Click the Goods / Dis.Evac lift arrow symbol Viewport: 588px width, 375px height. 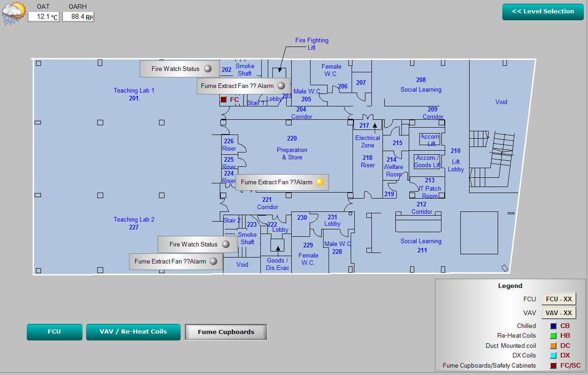(277, 248)
